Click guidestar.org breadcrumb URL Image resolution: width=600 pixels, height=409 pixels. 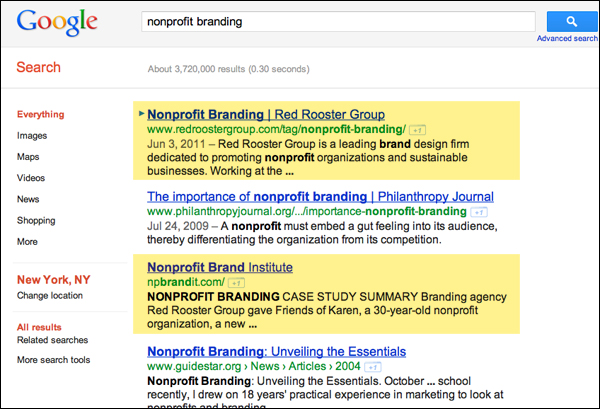(254, 366)
